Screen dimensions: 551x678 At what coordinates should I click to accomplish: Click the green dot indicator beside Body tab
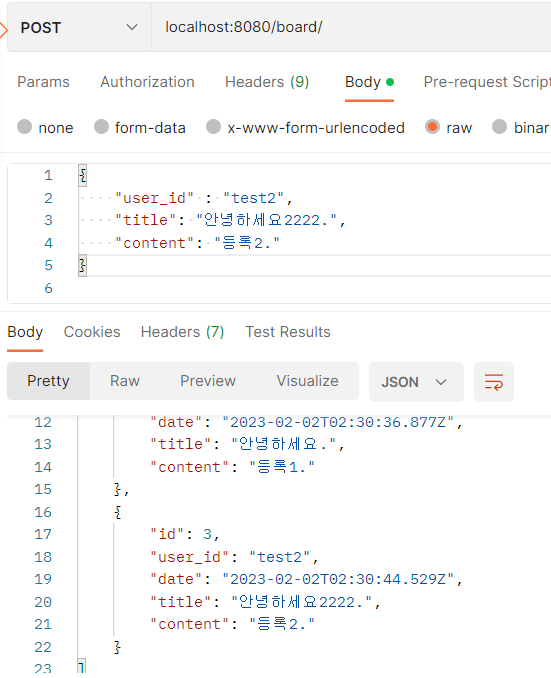390,82
